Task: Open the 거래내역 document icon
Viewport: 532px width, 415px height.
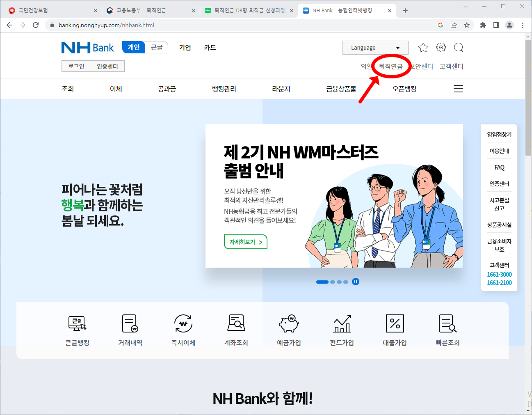Action: click(x=130, y=323)
